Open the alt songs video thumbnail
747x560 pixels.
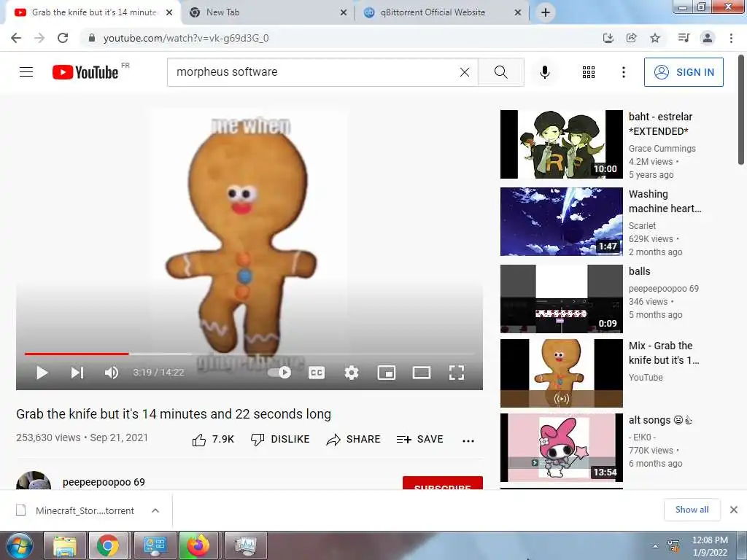coord(561,448)
